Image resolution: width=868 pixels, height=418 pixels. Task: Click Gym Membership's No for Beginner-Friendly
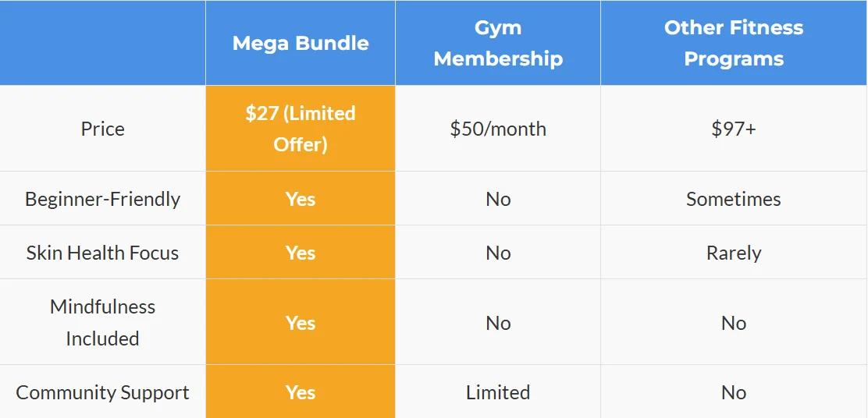click(x=498, y=199)
